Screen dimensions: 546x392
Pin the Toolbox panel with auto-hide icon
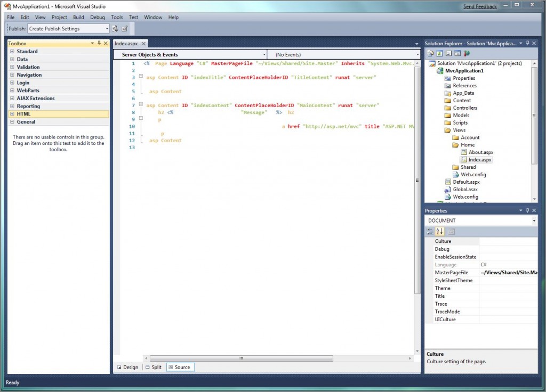coord(99,43)
